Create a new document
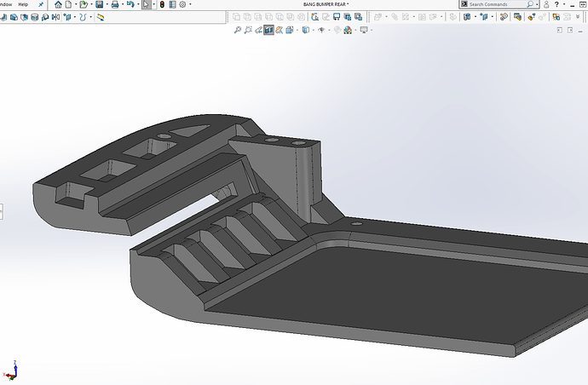The image size is (588, 385). point(69,4)
